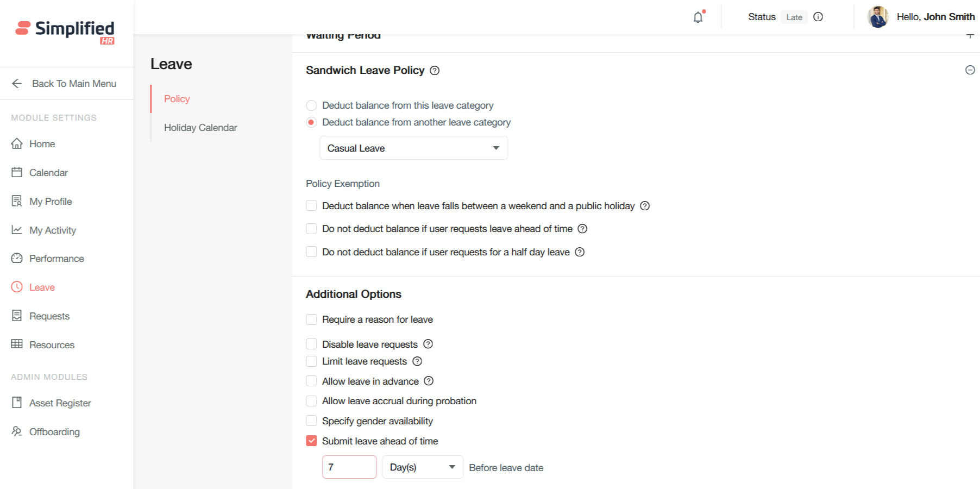The height and width of the screenshot is (489, 980).
Task: Click the days-before-leave number field
Action: tap(349, 467)
